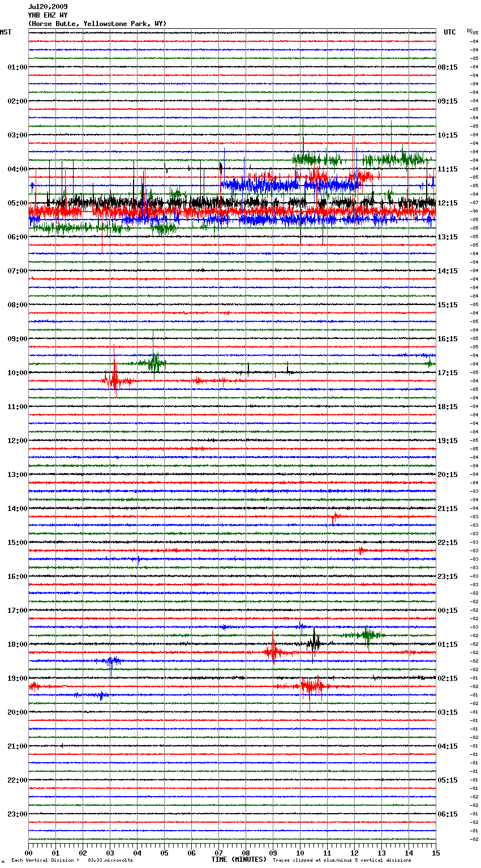Click "Traces clipped at plus/minus 5" footer note
This screenshot has width=481, height=868.
pos(323,860)
